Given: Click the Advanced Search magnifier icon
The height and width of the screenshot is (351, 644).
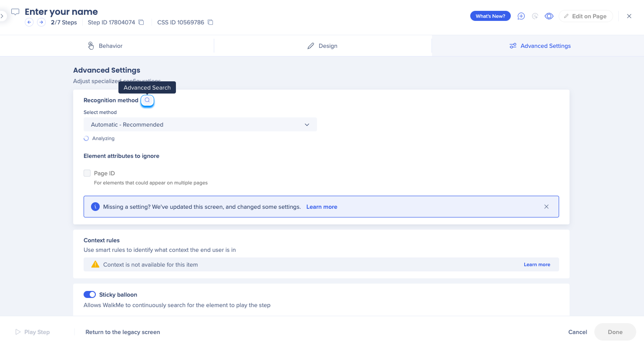Looking at the screenshot, I should pyautogui.click(x=147, y=100).
